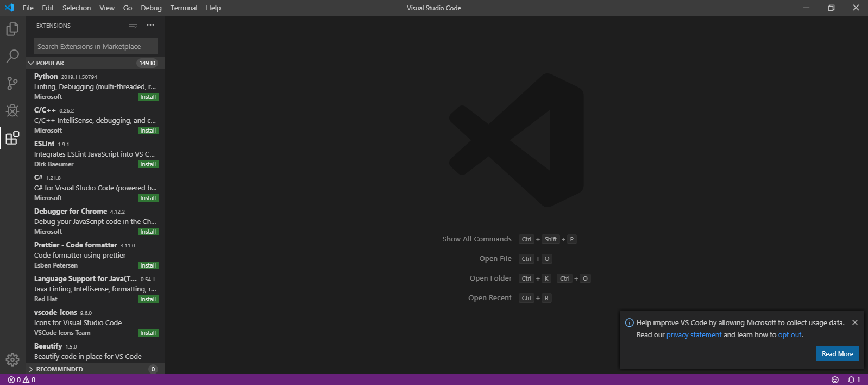Install the vscode-icons extension
The height and width of the screenshot is (385, 868).
148,333
